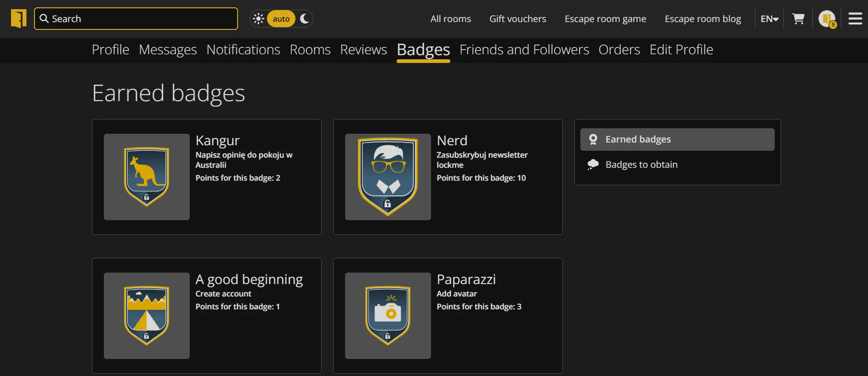The width and height of the screenshot is (868, 376).
Task: Click the Nerd badge image
Action: 388,177
